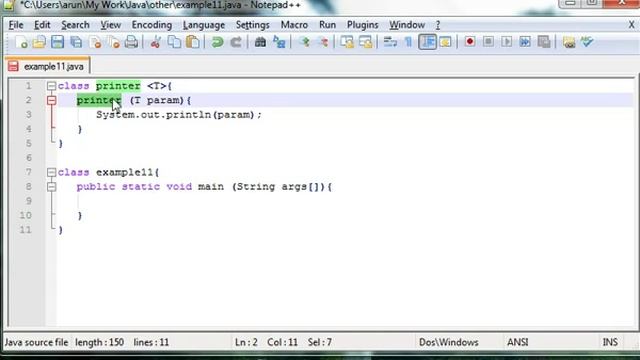The height and width of the screenshot is (360, 640).
Task: Click the spell-check plugin icon at toolbar end
Action: [587, 42]
